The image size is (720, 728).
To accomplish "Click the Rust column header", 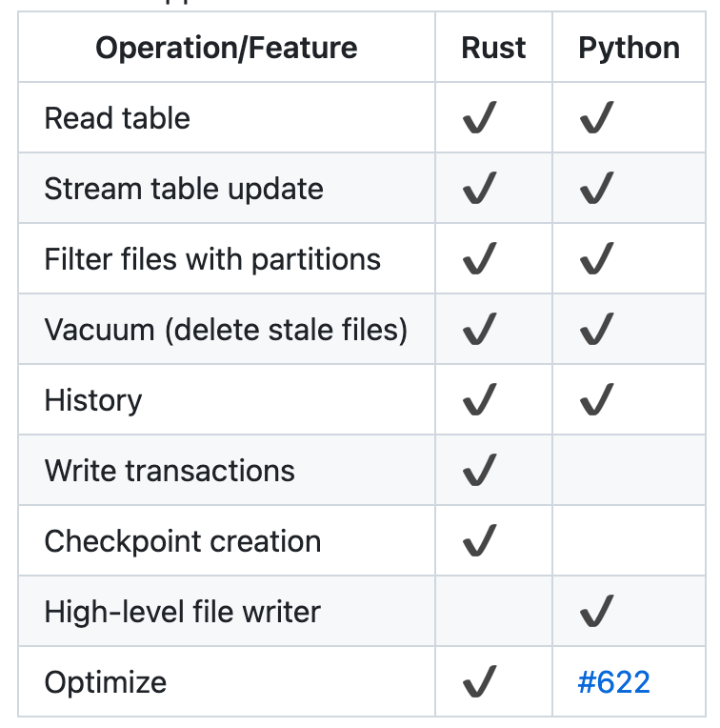I will pos(493,48).
